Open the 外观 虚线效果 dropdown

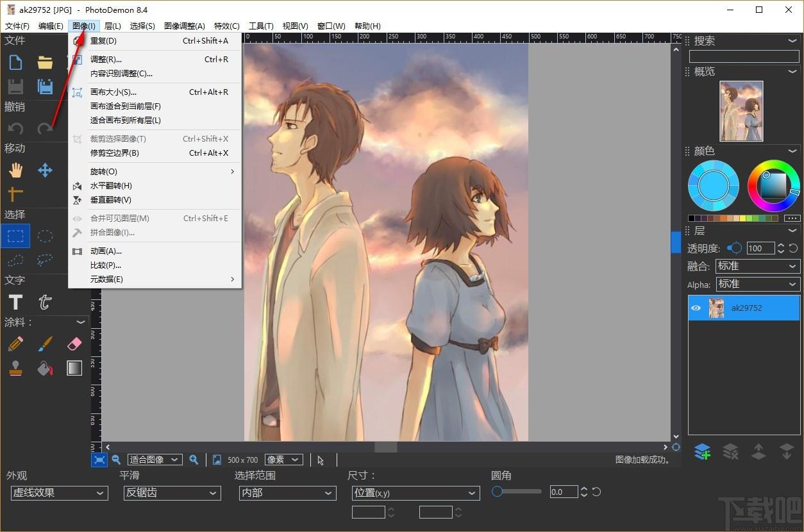59,493
